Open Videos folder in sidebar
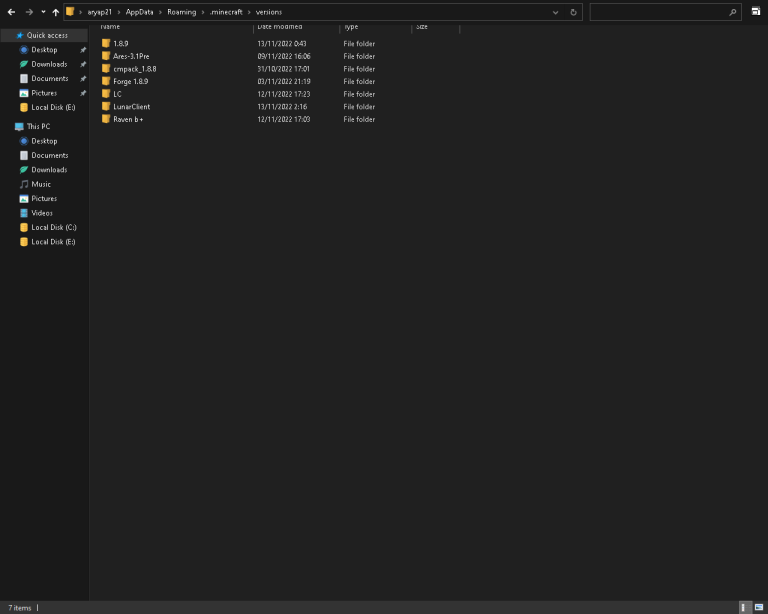The image size is (768, 614). pyautogui.click(x=44, y=213)
